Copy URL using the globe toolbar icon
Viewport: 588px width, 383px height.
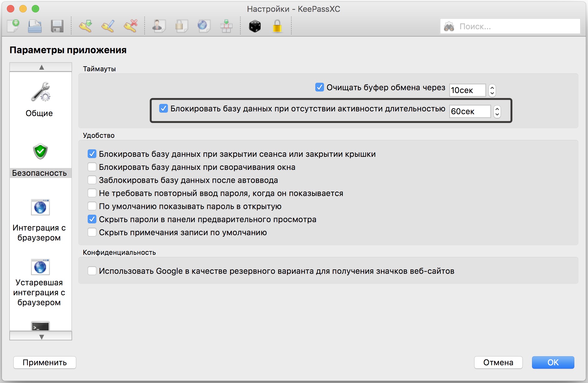204,26
